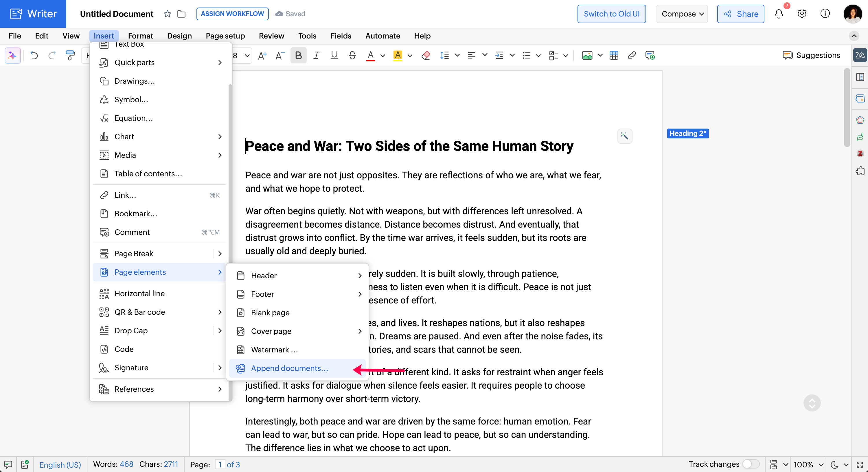Viewport: 868px width, 472px height.
Task: Click the Insert link chain icon
Action: click(x=631, y=55)
